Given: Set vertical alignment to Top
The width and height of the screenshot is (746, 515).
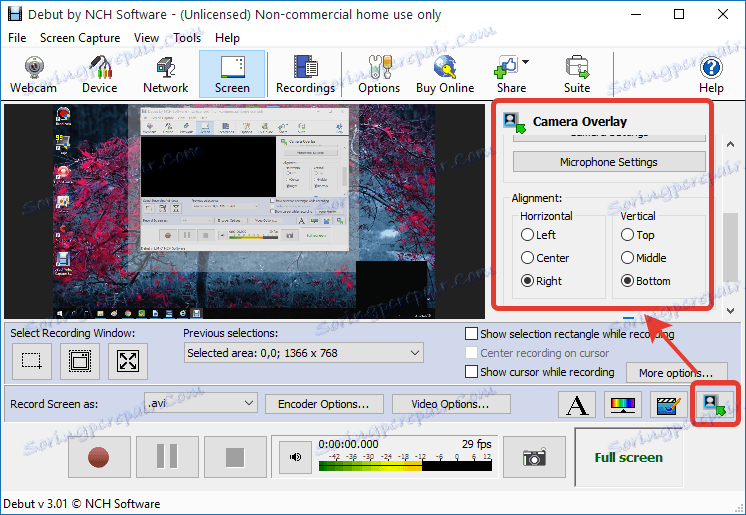Looking at the screenshot, I should (x=638, y=235).
